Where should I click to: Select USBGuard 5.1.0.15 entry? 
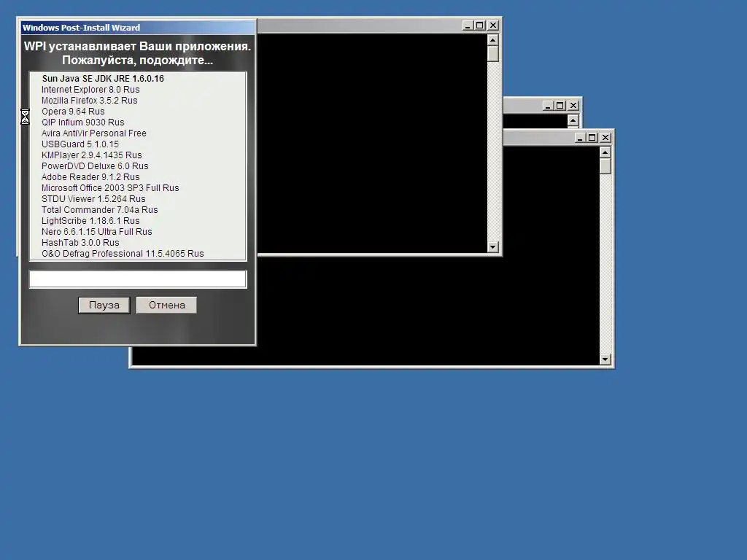click(x=80, y=144)
